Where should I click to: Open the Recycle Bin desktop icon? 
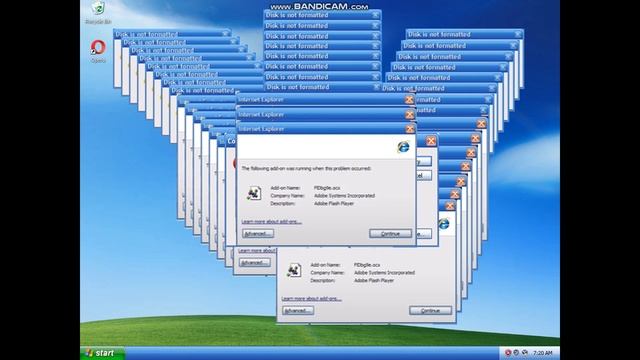tap(98, 12)
